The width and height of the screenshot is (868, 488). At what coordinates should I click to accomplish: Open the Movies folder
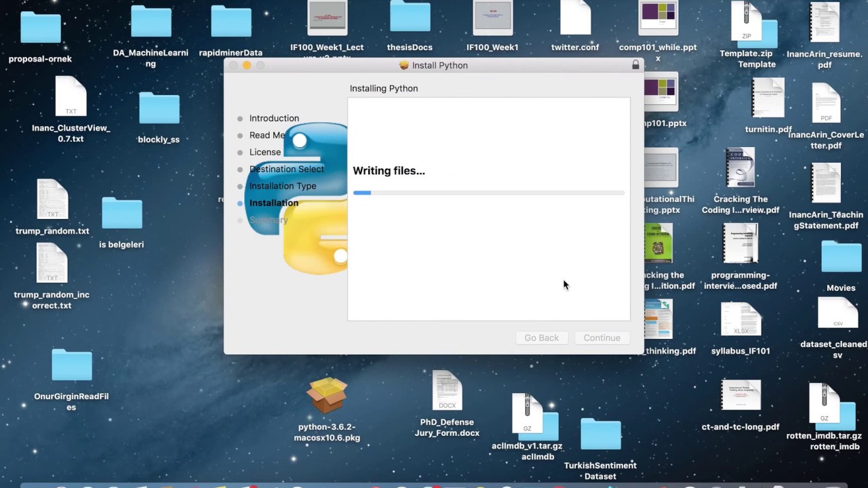click(841, 258)
